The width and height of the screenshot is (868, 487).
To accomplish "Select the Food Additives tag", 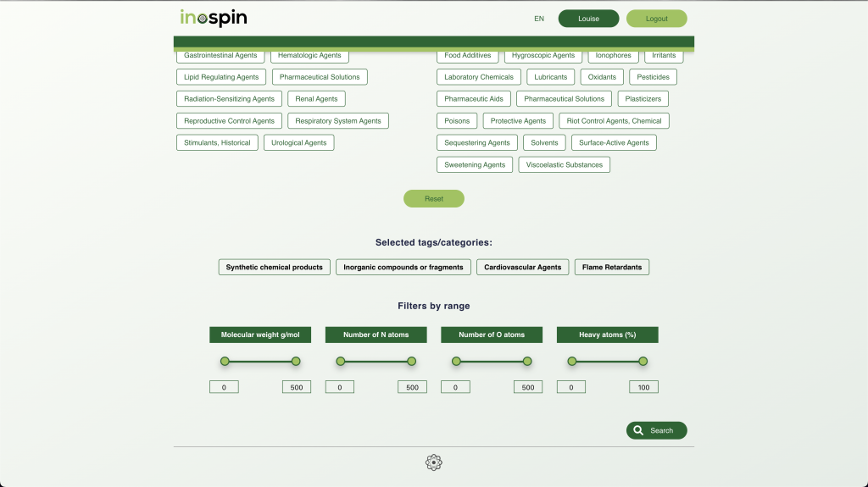I will [467, 55].
